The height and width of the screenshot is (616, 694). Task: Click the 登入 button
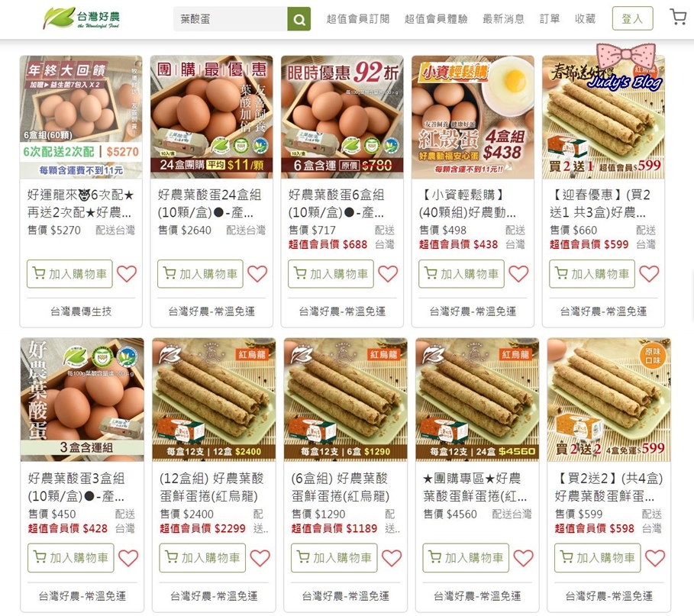(x=632, y=18)
